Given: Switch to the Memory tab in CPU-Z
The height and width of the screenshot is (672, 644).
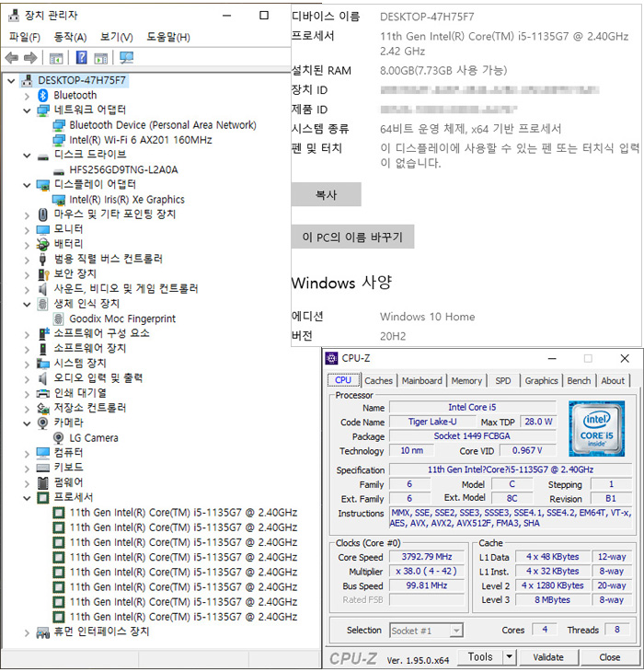Looking at the screenshot, I should click(466, 380).
